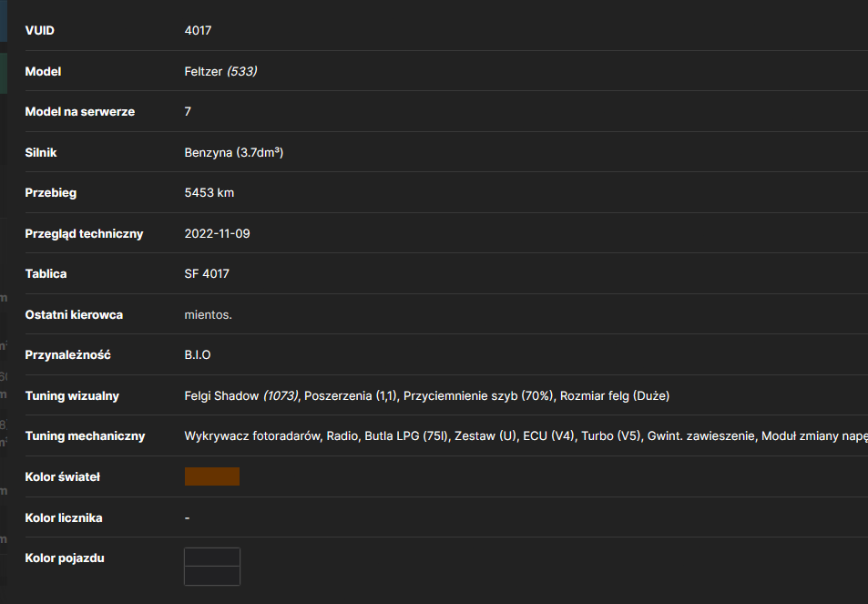The height and width of the screenshot is (604, 868).
Task: Click the Przynależność row label
Action: coord(67,355)
